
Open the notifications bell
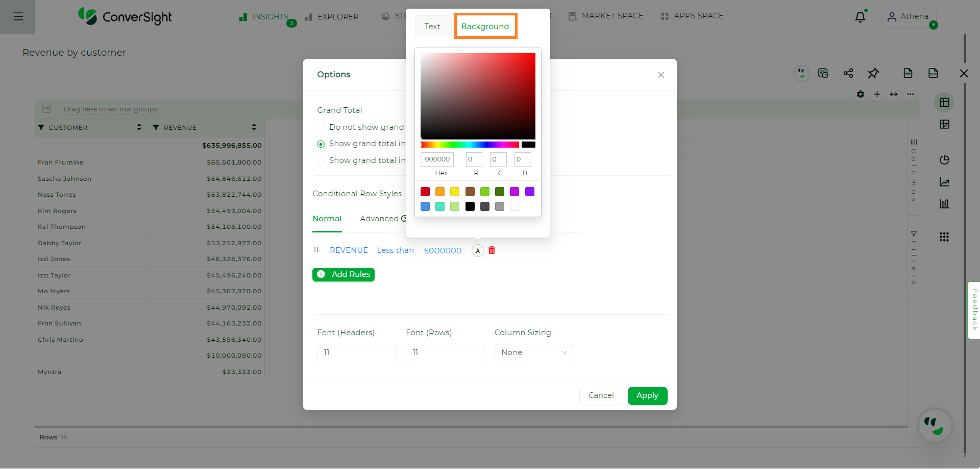click(860, 17)
